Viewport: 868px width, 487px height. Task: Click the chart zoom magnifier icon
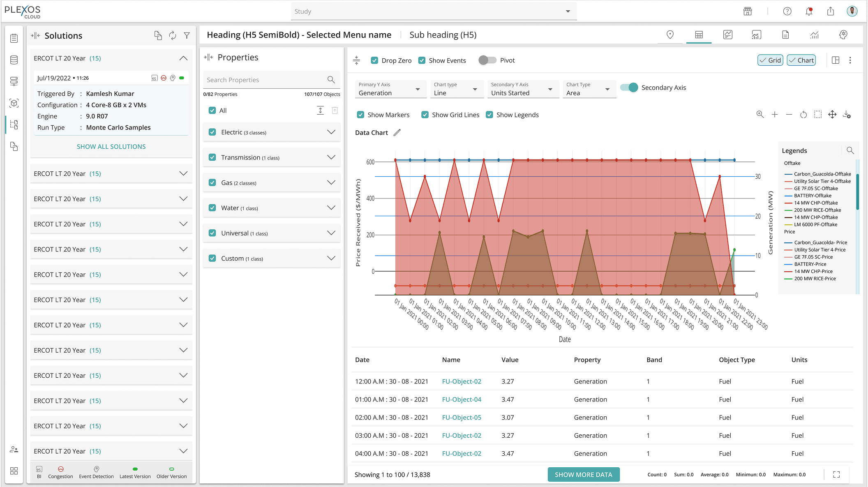(760, 115)
